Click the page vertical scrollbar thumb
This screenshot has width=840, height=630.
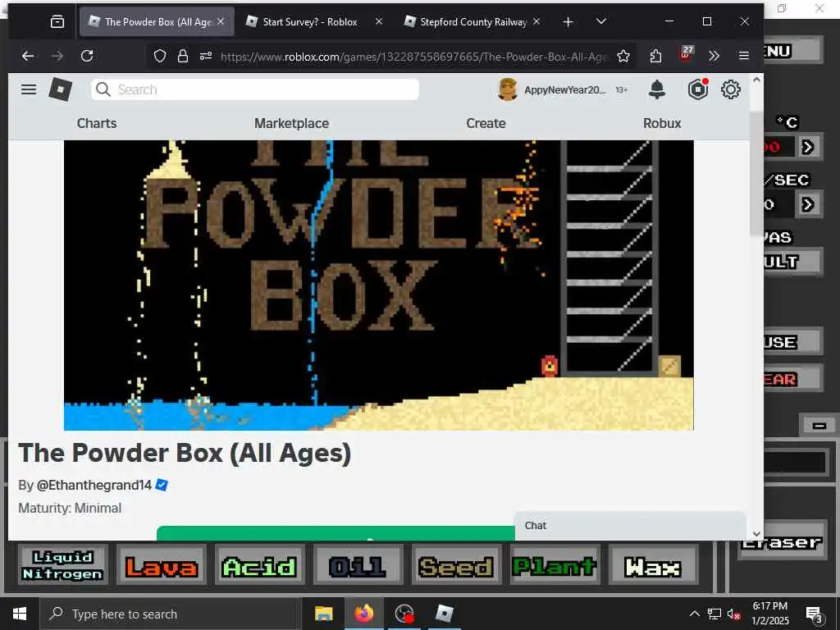click(756, 173)
